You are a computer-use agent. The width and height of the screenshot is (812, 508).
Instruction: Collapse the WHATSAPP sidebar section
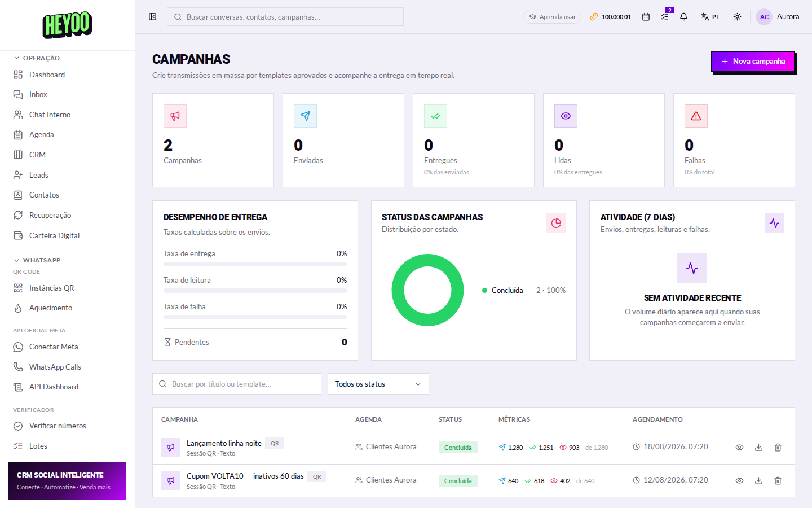pos(37,260)
